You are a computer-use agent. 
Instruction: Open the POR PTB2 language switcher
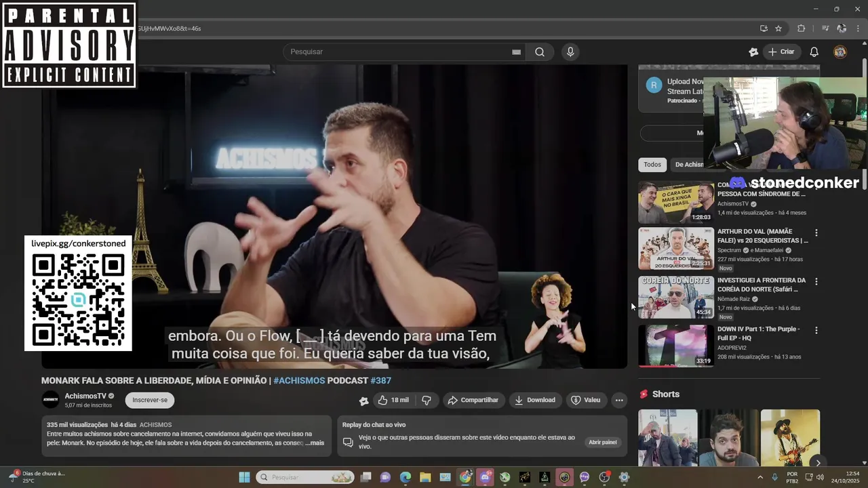[x=792, y=477]
